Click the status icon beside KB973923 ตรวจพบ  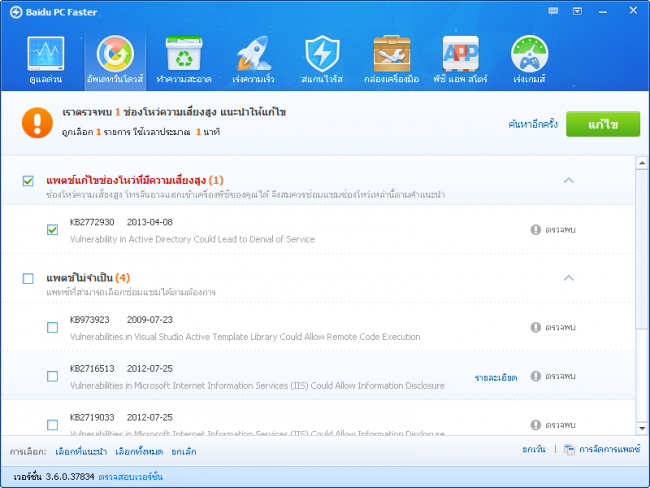coord(536,328)
